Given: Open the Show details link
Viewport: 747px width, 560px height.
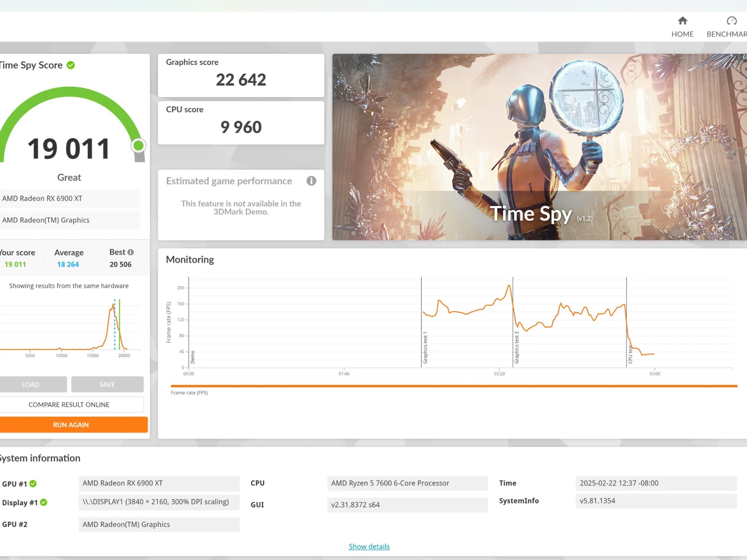Looking at the screenshot, I should [x=369, y=547].
